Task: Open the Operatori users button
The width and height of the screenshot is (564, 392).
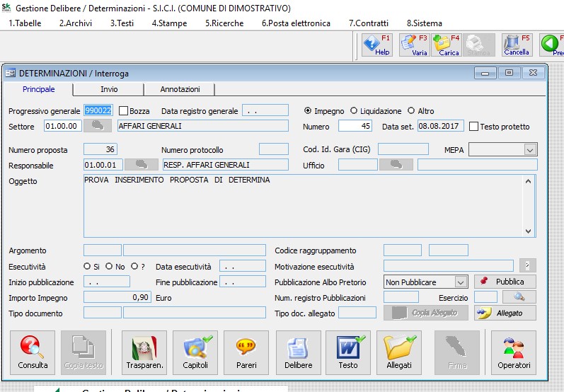Action: pos(514,353)
